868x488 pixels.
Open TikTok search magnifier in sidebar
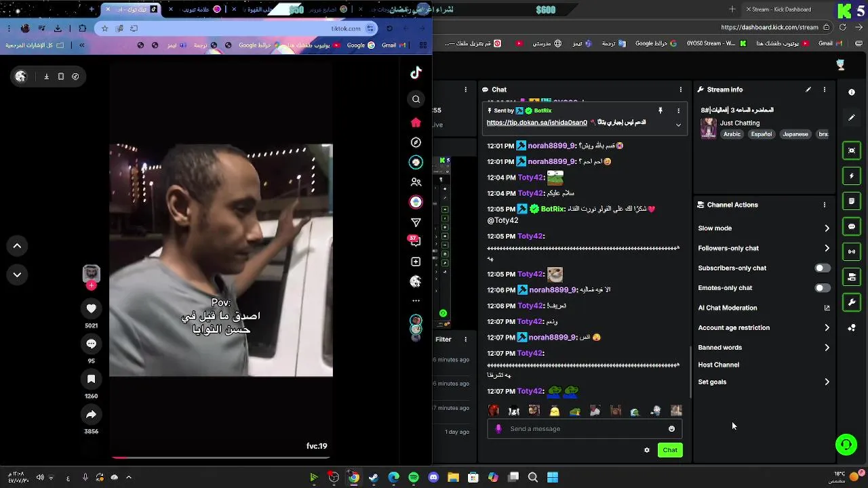(416, 100)
